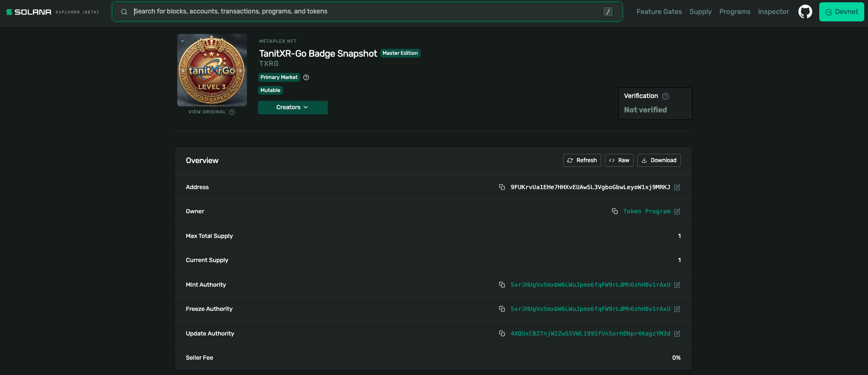
Task: Click the external icon in Update Authority row
Action: click(x=677, y=334)
